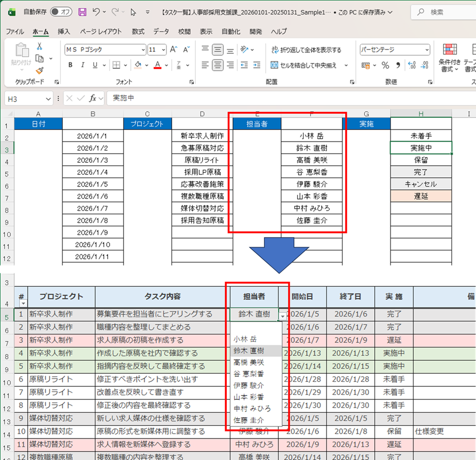
Task: Switch to the 挿入 ribbon tab
Action: pyautogui.click(x=63, y=31)
